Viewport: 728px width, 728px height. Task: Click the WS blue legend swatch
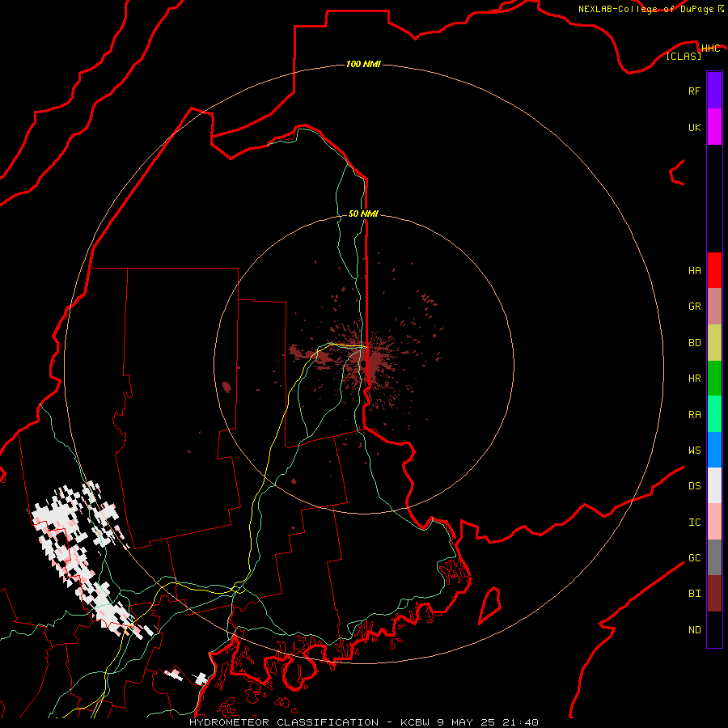714,450
